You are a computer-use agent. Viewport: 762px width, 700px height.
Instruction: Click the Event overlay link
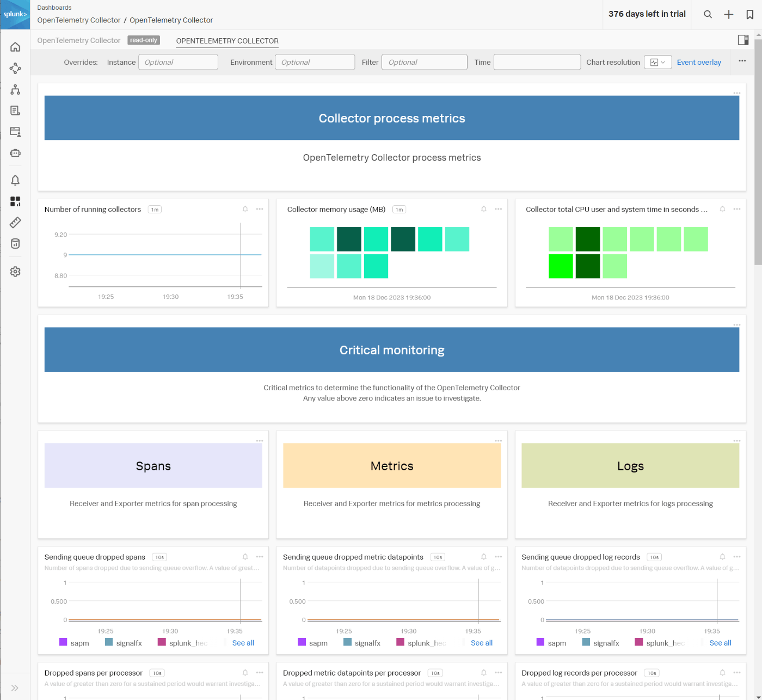tap(699, 63)
